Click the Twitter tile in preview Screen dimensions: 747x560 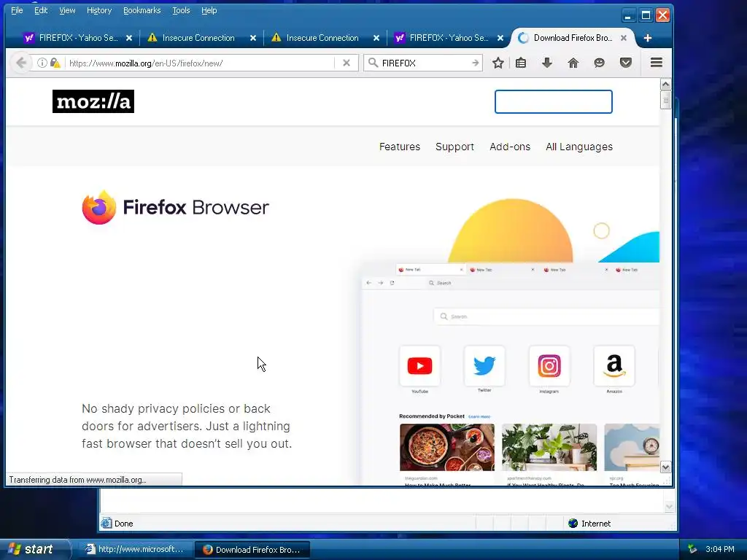484,366
